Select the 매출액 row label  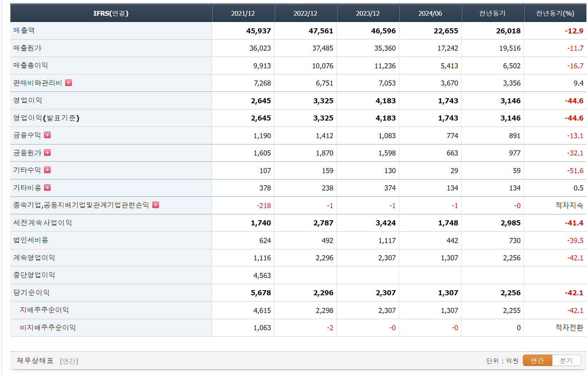tap(24, 31)
